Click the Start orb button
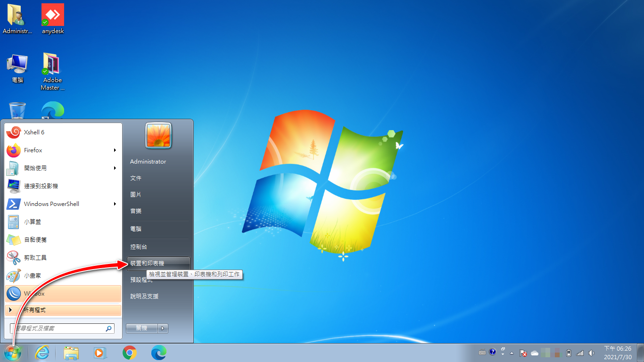Screen dimensions: 644x362 pyautogui.click(x=13, y=353)
